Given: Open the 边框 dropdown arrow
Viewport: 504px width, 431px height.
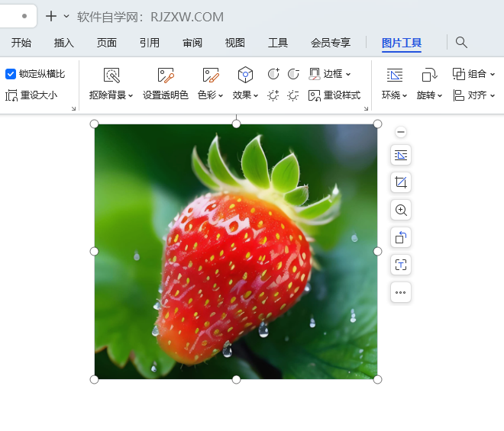Looking at the screenshot, I should click(348, 75).
